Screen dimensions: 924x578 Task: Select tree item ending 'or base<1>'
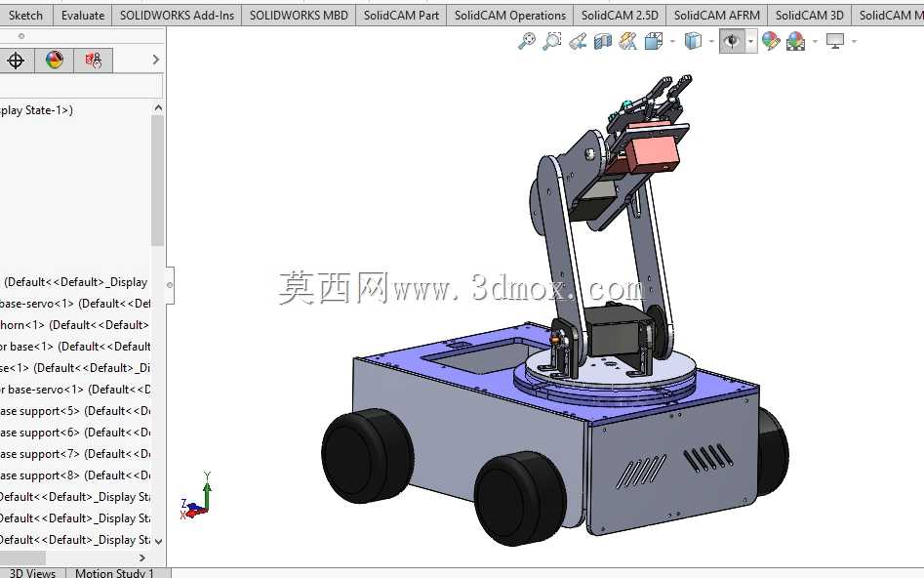75,347
